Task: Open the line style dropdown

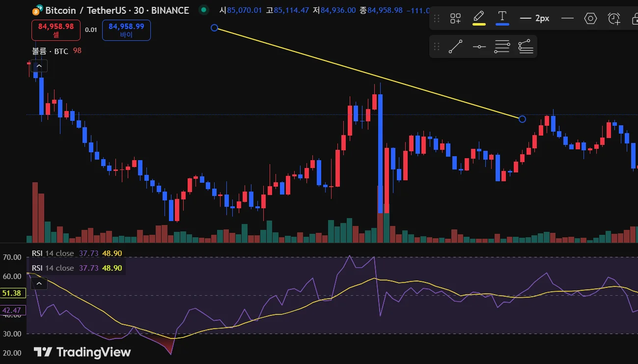Action: [567, 18]
